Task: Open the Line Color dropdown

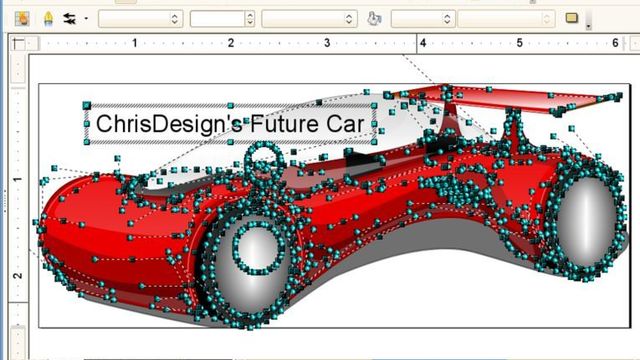Action: 309,19
